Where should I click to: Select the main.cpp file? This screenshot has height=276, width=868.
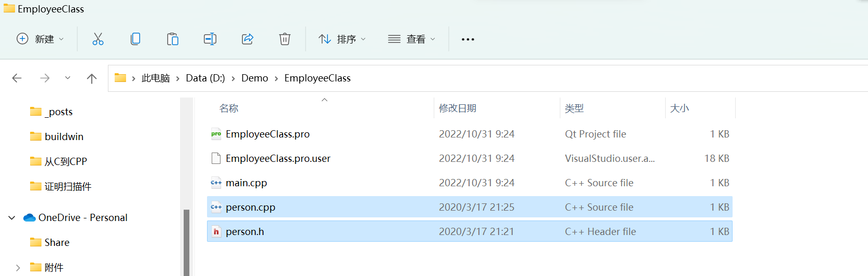pos(470,183)
